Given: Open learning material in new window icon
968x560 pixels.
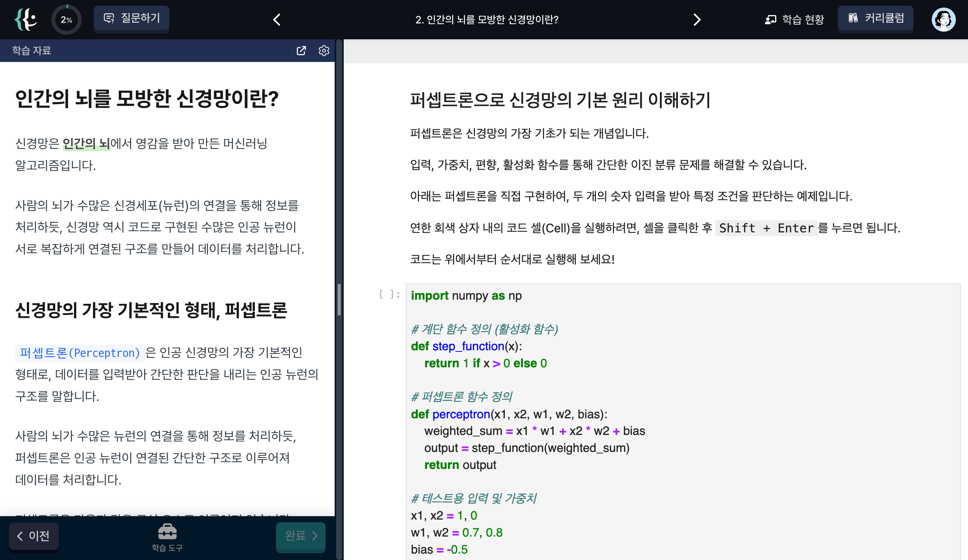Looking at the screenshot, I should pyautogui.click(x=301, y=51).
